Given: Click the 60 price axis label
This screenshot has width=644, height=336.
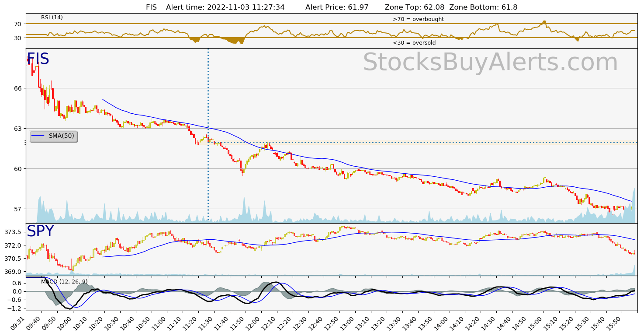Looking at the screenshot, I should tap(18, 169).
